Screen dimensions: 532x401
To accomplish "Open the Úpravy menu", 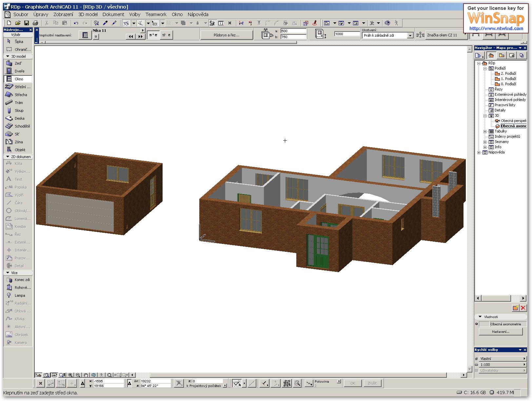I will pos(41,14).
